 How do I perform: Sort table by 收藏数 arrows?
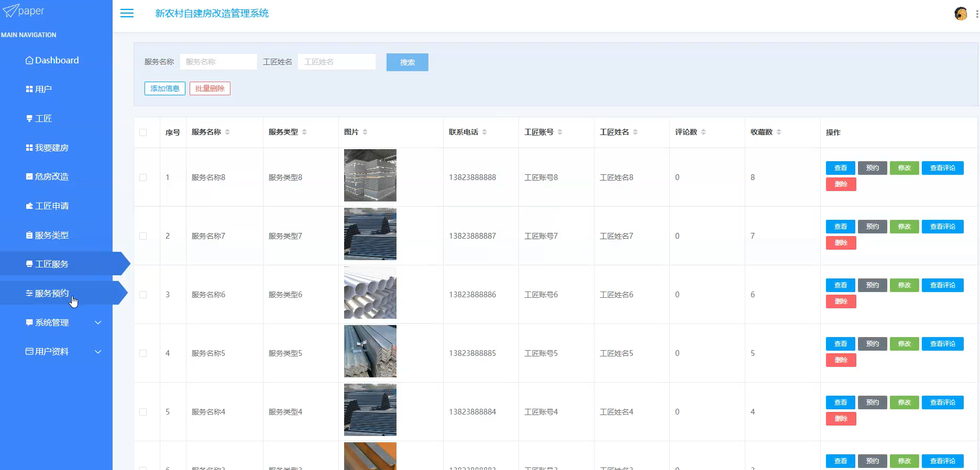(x=779, y=132)
